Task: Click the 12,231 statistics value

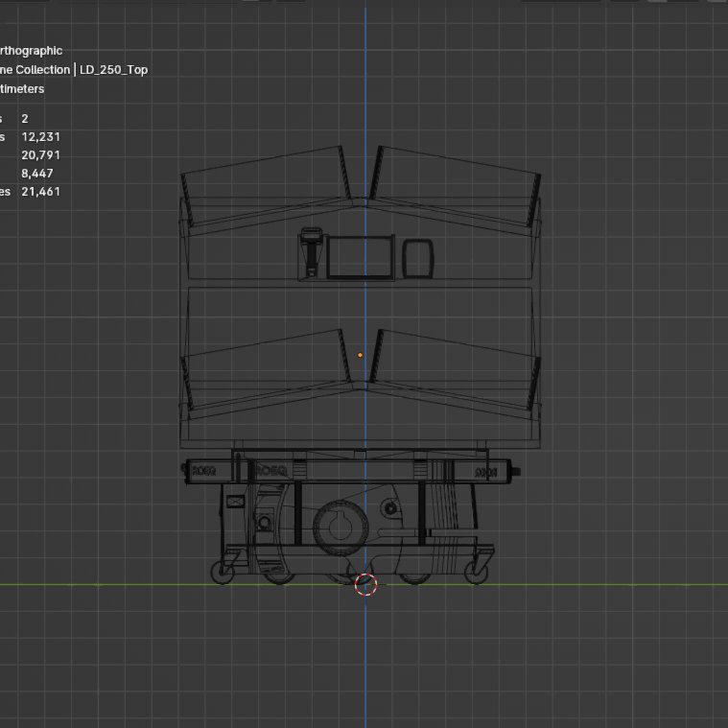Action: pyautogui.click(x=40, y=137)
